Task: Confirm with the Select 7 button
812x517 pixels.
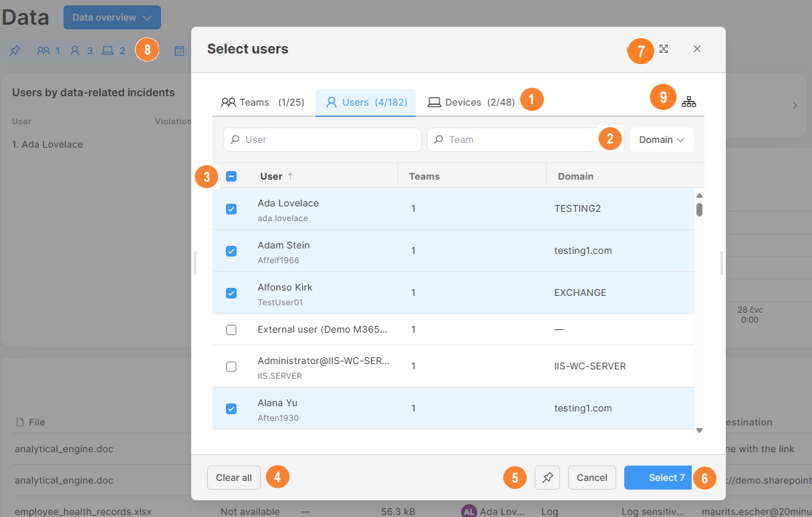Action: [x=658, y=478]
